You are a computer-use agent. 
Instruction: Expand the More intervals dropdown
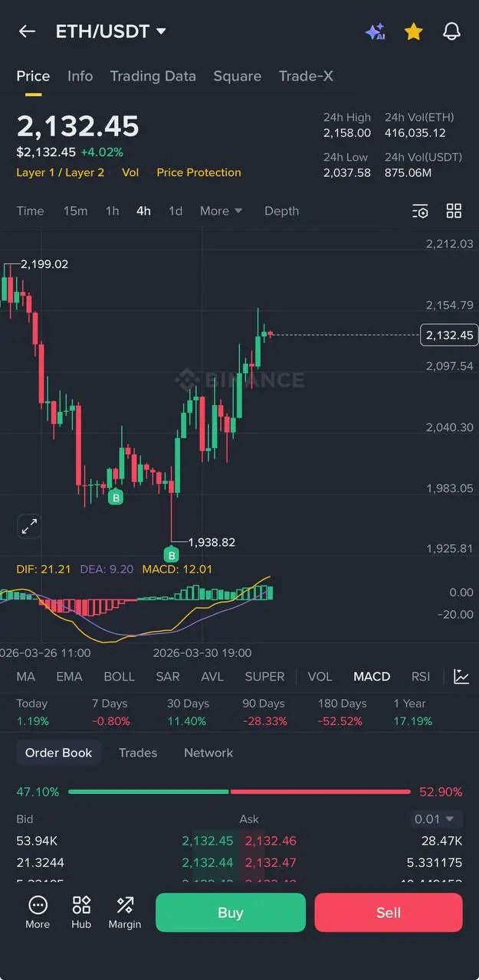tap(221, 211)
